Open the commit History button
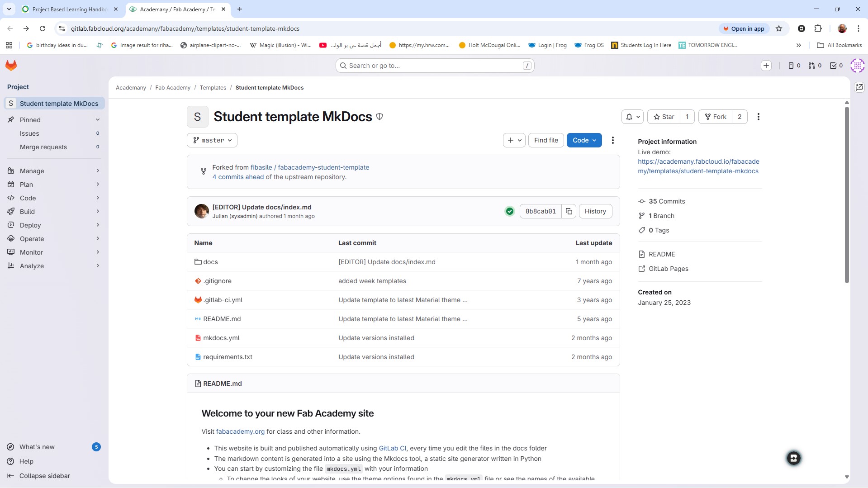Viewport: 868px width, 488px height. pos(595,211)
